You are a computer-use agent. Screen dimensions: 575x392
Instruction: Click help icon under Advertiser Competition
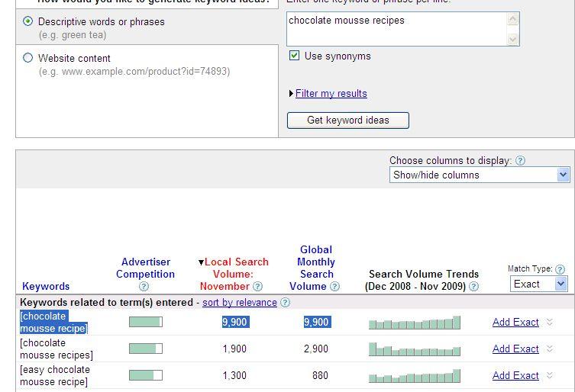point(144,287)
